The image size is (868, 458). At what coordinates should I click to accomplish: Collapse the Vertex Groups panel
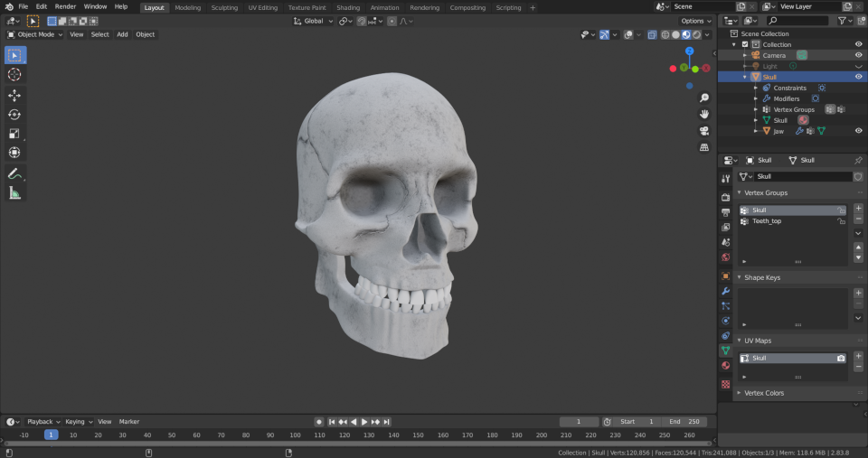click(739, 192)
